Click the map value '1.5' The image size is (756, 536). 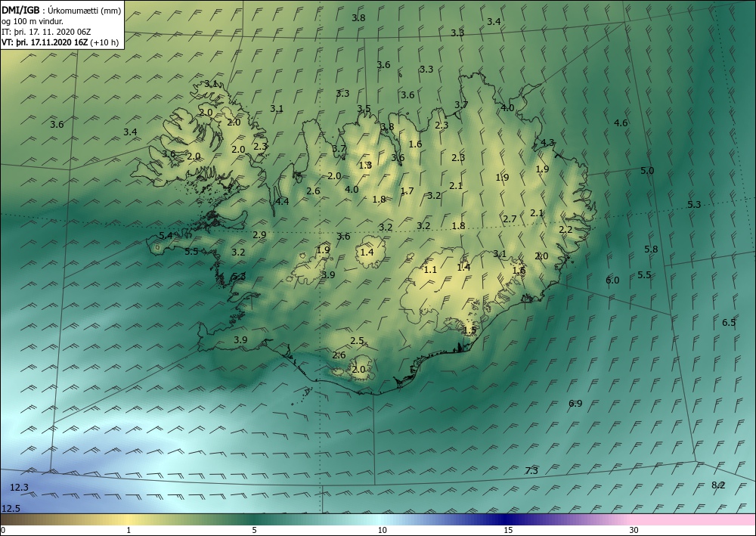[x=469, y=330]
